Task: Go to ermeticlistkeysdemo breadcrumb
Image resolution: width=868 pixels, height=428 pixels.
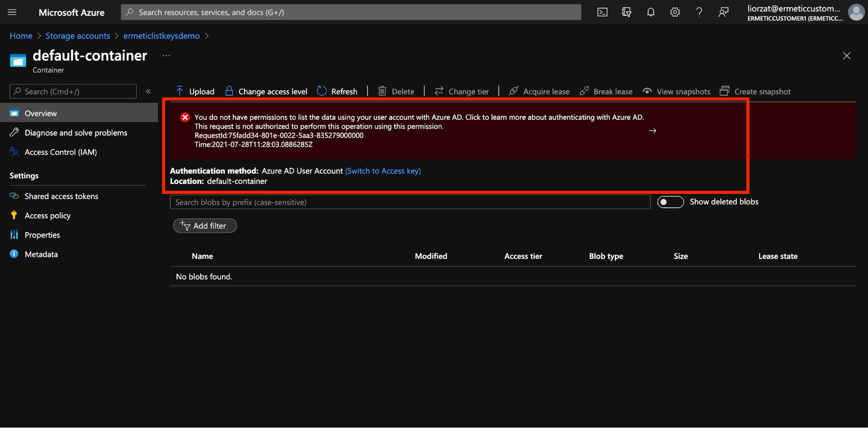Action: pos(162,36)
